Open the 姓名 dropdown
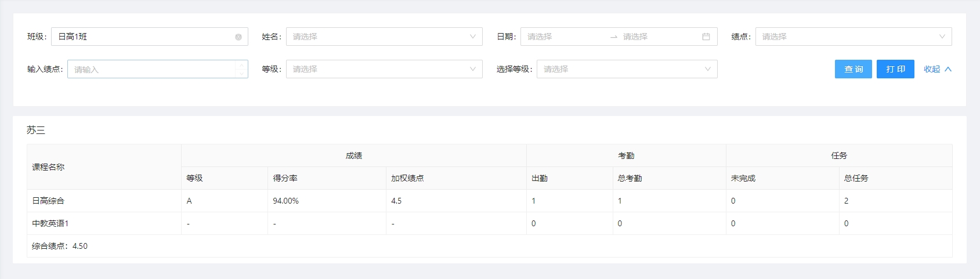The image size is (980, 279). click(384, 37)
